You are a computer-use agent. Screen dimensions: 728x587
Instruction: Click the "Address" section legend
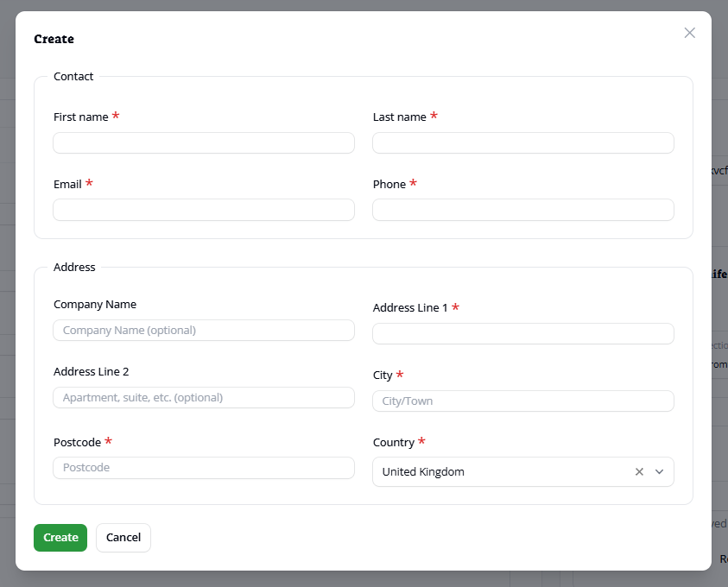[74, 268]
